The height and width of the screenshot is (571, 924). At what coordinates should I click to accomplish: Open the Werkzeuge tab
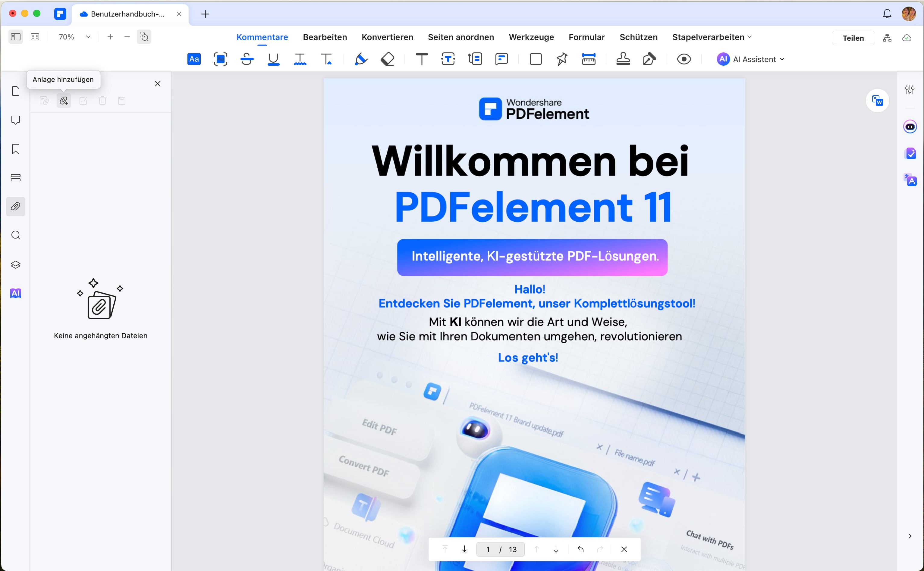pos(531,37)
